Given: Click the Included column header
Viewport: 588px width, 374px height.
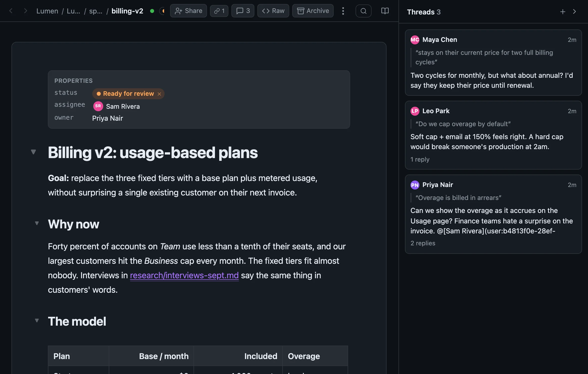Looking at the screenshot, I should click(x=238, y=356).
